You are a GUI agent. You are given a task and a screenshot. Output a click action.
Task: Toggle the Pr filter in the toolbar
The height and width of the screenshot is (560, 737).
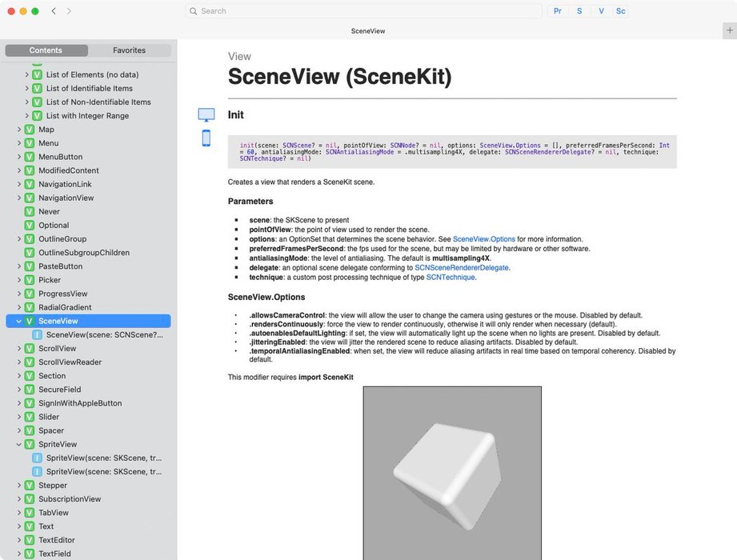(557, 10)
